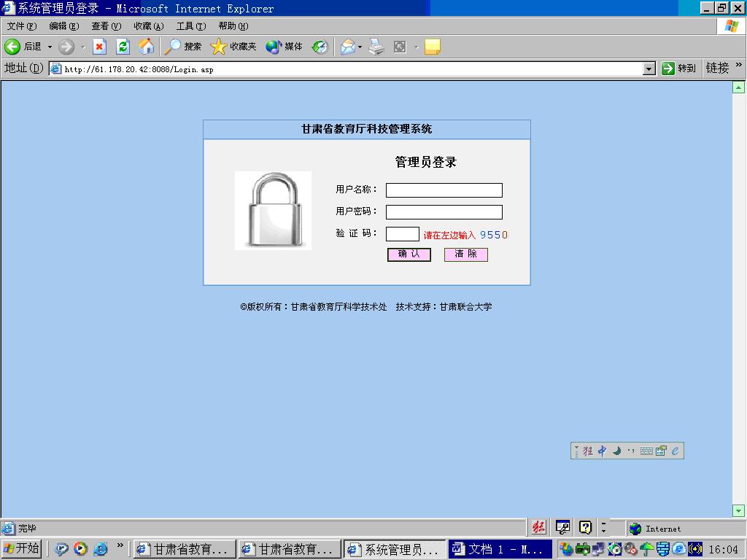The height and width of the screenshot is (560, 747).
Task: Expand the address bar dropdown arrow
Action: tap(649, 69)
